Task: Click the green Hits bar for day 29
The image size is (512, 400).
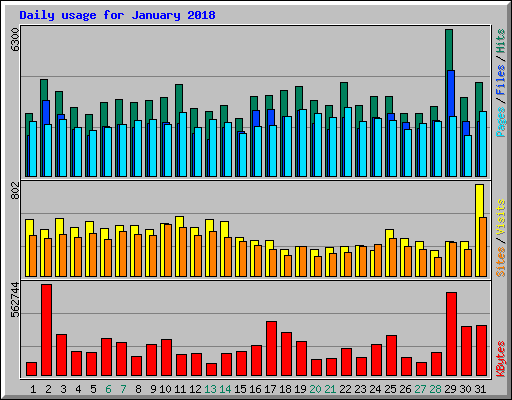Action: 449,49
